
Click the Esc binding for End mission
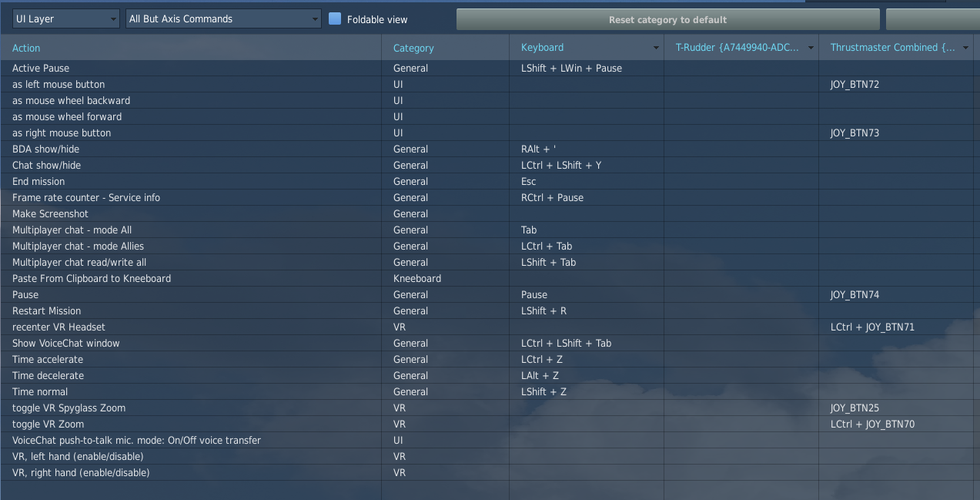pos(530,182)
